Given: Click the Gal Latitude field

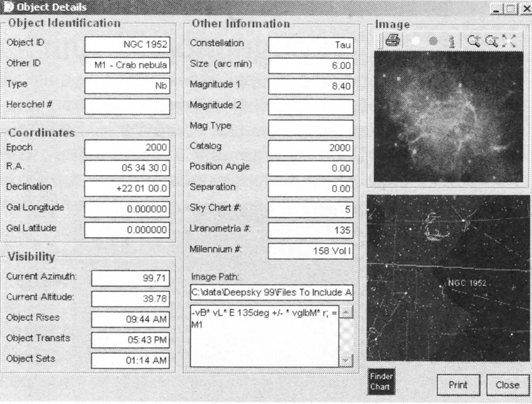Looking at the screenshot, I should (127, 230).
